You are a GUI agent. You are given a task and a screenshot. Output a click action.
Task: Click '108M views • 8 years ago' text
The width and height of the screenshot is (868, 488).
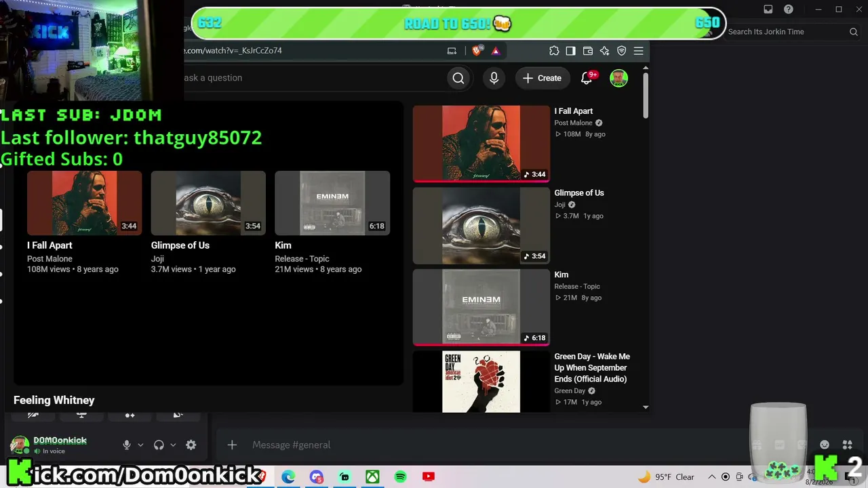coord(73,269)
